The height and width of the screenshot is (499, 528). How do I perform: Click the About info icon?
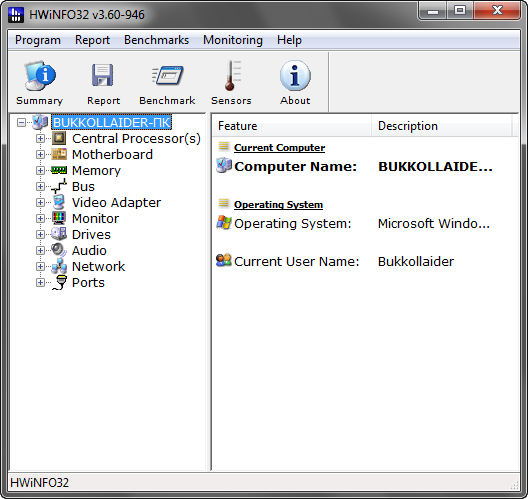pos(295,76)
